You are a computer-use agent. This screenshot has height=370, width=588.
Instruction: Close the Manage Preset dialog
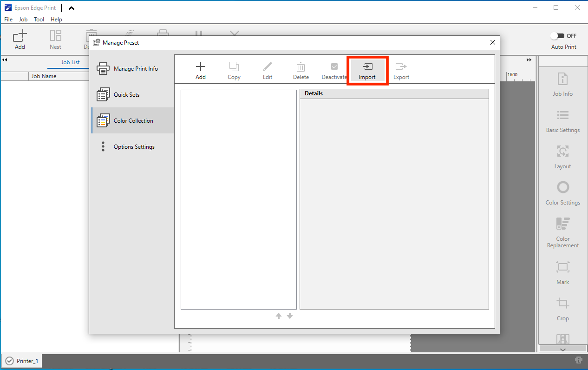pyautogui.click(x=493, y=42)
